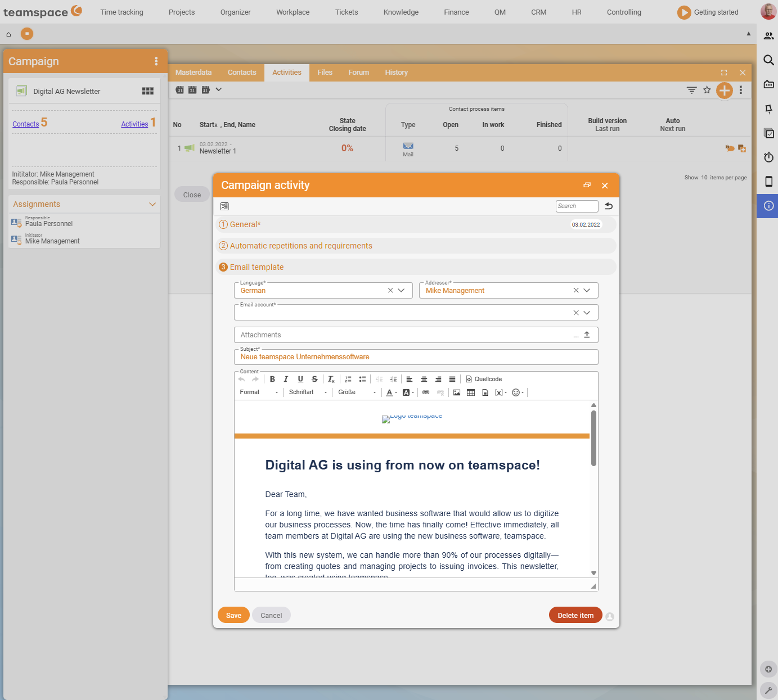Increase the paragraph indent
Viewport: 778px width, 700px height.
coord(393,379)
